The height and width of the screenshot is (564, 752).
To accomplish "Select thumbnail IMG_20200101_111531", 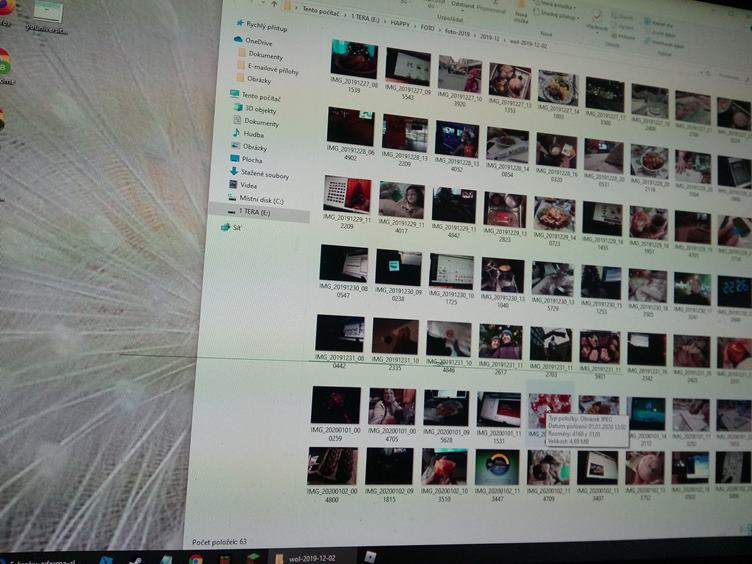I will (498, 418).
